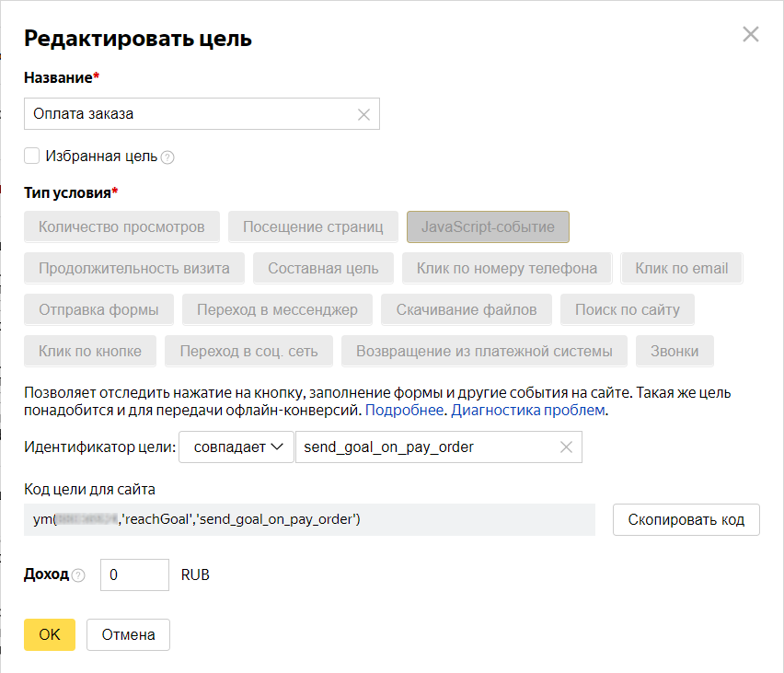Screen dimensions: 784x673
Task: Select Клик по email condition type
Action: (682, 268)
